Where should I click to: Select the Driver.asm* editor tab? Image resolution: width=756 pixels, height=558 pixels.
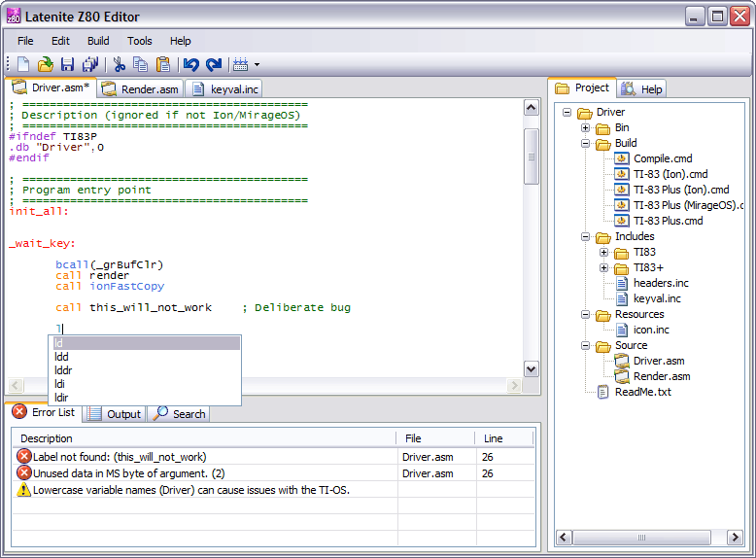(52, 87)
